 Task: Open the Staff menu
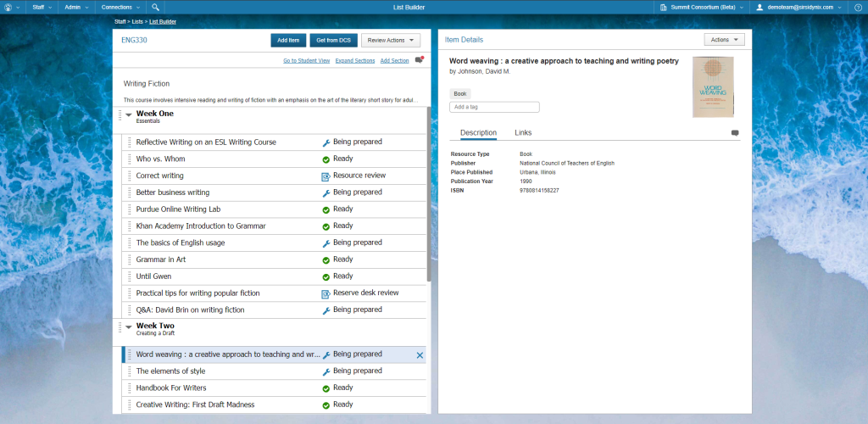39,7
